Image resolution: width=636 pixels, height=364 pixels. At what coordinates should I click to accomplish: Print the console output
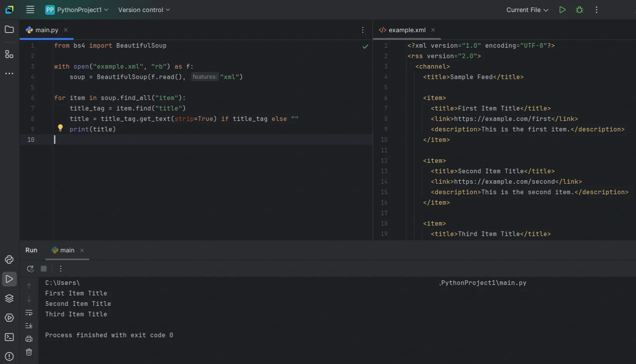(29, 338)
